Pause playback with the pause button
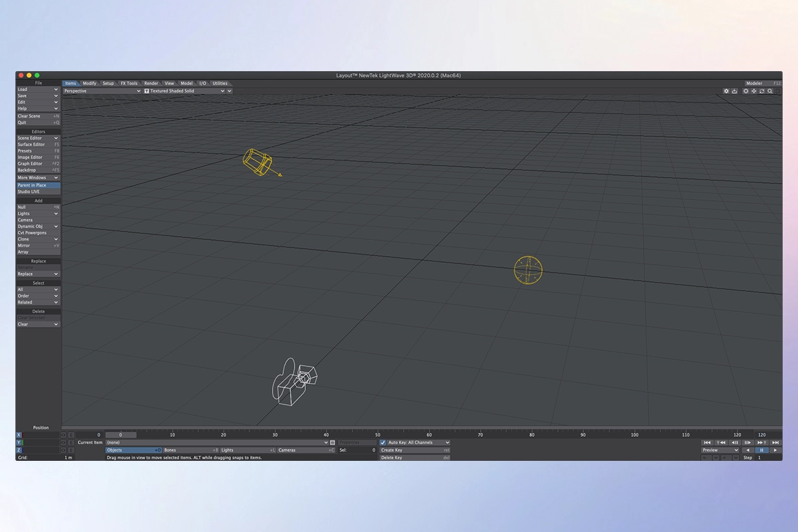 (x=762, y=450)
